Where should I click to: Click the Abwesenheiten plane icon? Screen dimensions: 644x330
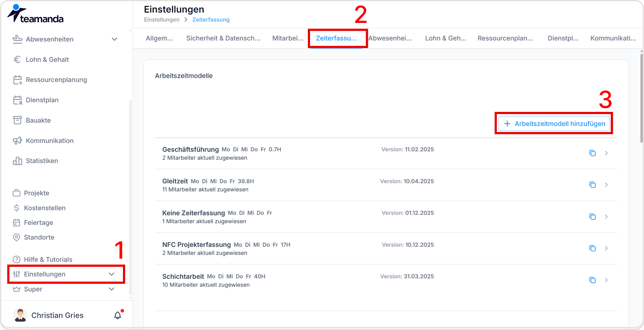pyautogui.click(x=17, y=39)
